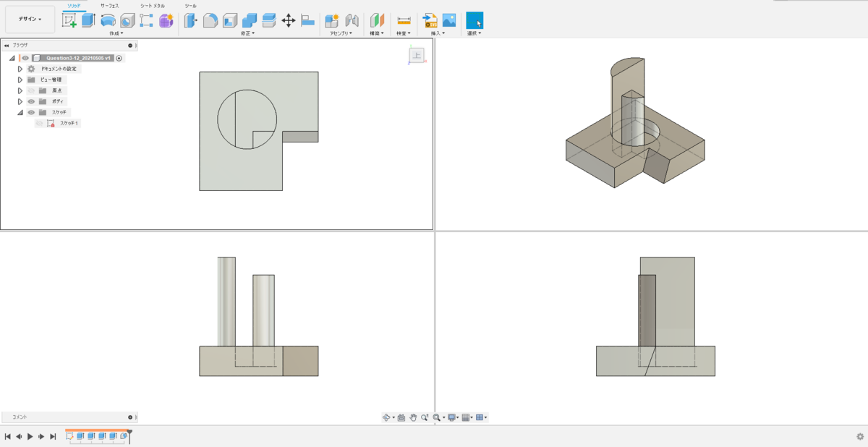Select the Align tool
868x447 pixels.
tap(307, 20)
